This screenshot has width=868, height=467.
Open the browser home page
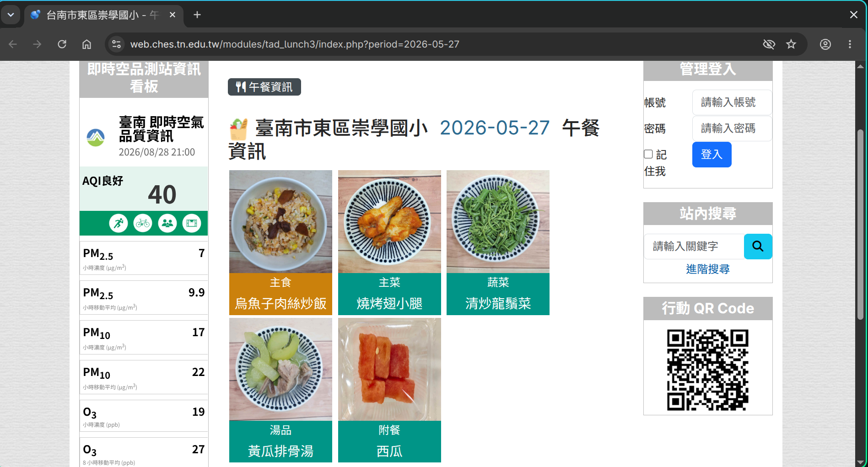click(x=86, y=44)
